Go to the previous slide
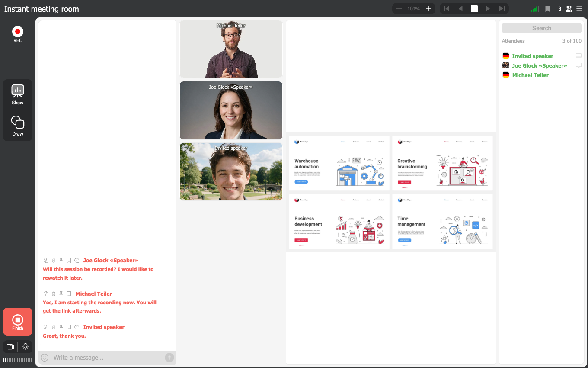This screenshot has width=588, height=368. [460, 9]
